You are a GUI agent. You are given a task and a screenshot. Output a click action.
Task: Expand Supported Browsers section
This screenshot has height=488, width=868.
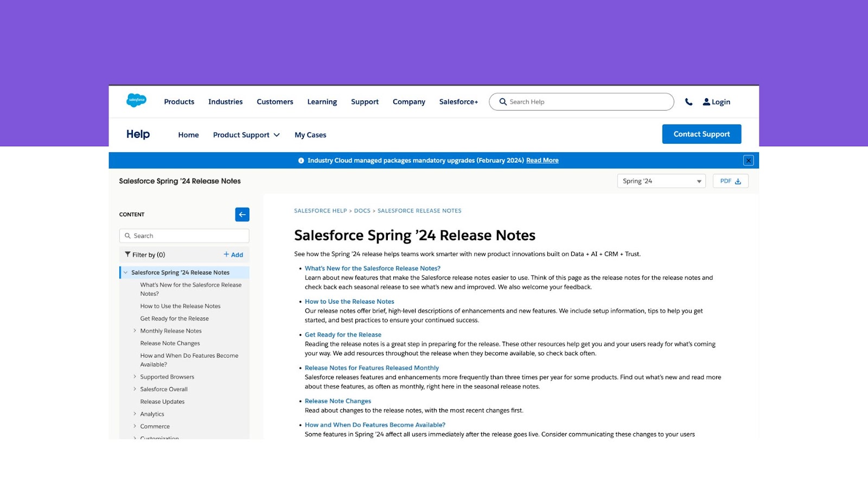pos(135,376)
